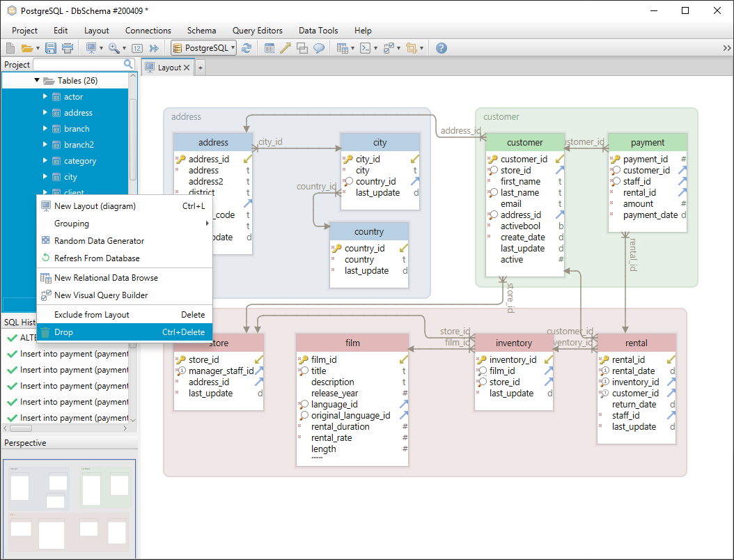Viewport: 734px width, 560px height.
Task: Click the Tables folder icon
Action: click(x=49, y=81)
